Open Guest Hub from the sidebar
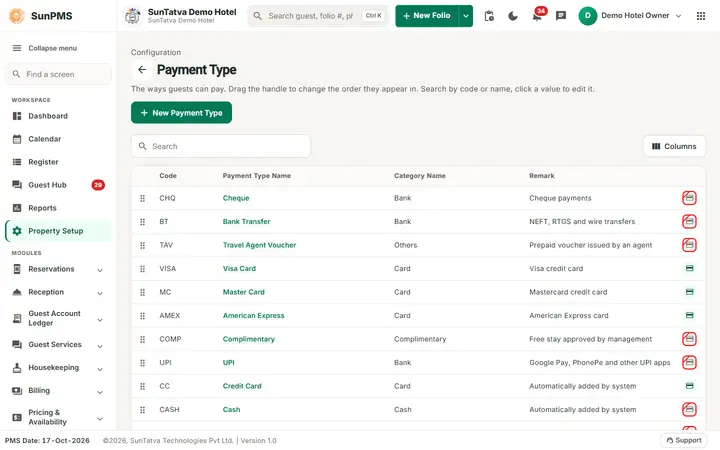Viewport: 720px width, 450px height. pos(58,185)
